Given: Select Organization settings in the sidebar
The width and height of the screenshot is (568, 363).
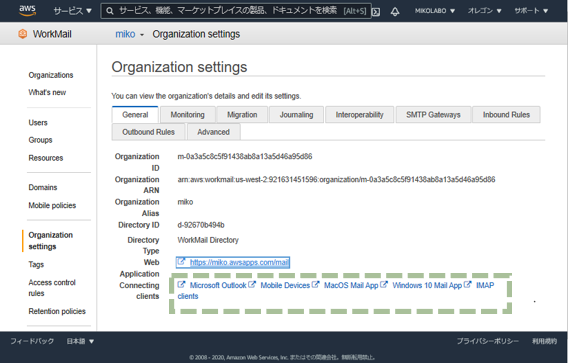Looking at the screenshot, I should pyautogui.click(x=50, y=241).
